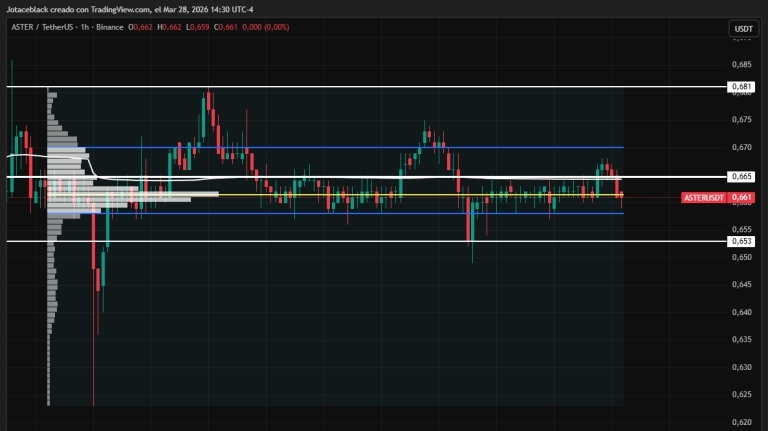This screenshot has height=431, width=768.
Task: Click the 0,635 price axis tick
Action: pos(742,339)
